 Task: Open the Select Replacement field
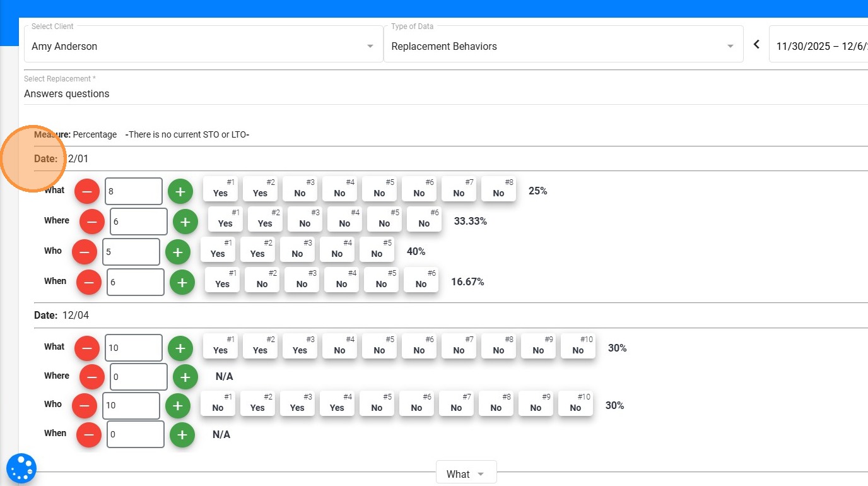tap(442, 93)
